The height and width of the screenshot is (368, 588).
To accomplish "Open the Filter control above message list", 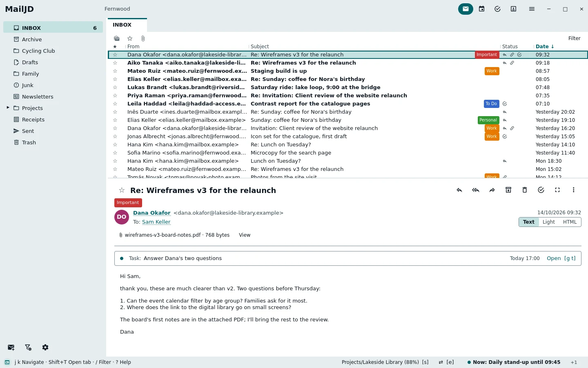I will (574, 38).
